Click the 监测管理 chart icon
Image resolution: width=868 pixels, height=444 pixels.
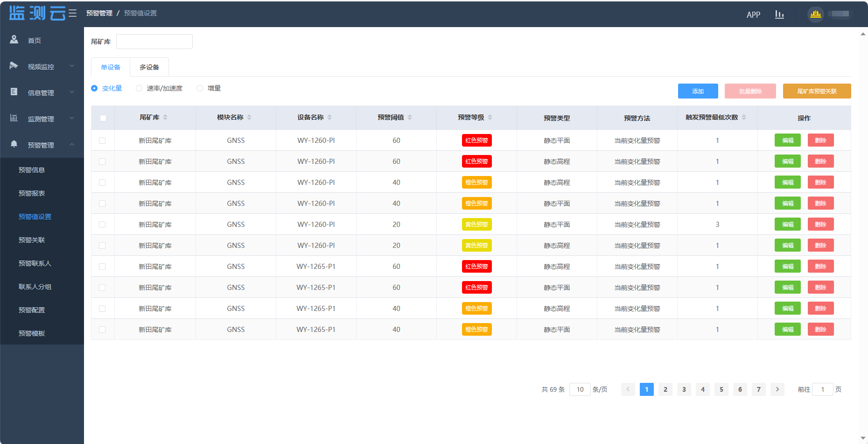[14, 118]
